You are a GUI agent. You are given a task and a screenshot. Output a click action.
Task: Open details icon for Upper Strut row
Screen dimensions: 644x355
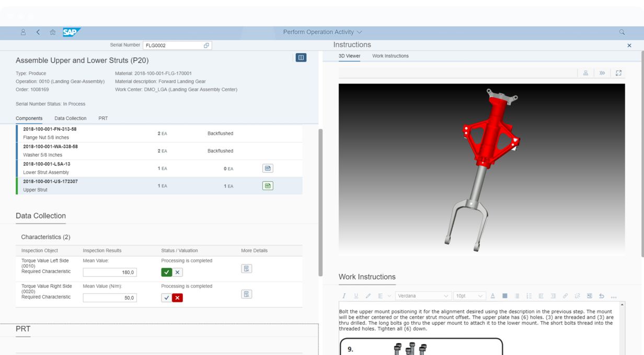click(x=268, y=186)
